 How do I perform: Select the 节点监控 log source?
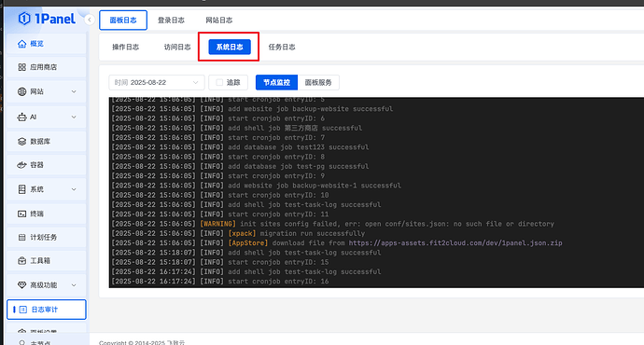[276, 82]
